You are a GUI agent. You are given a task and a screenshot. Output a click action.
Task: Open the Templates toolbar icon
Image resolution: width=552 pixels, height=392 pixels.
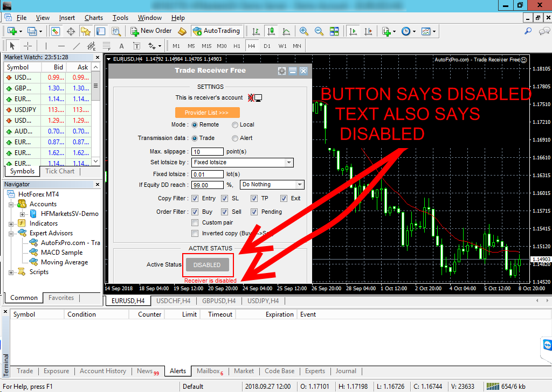coord(426,31)
